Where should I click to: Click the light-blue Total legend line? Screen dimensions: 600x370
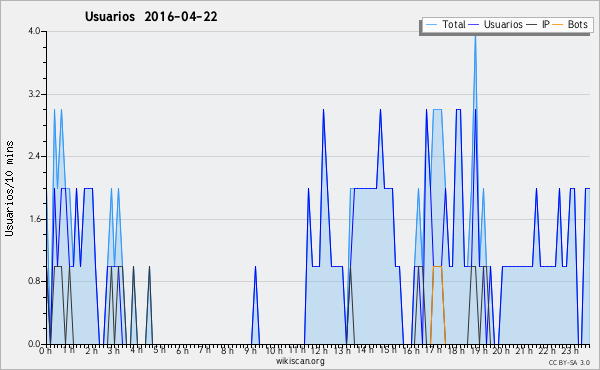coord(431,25)
